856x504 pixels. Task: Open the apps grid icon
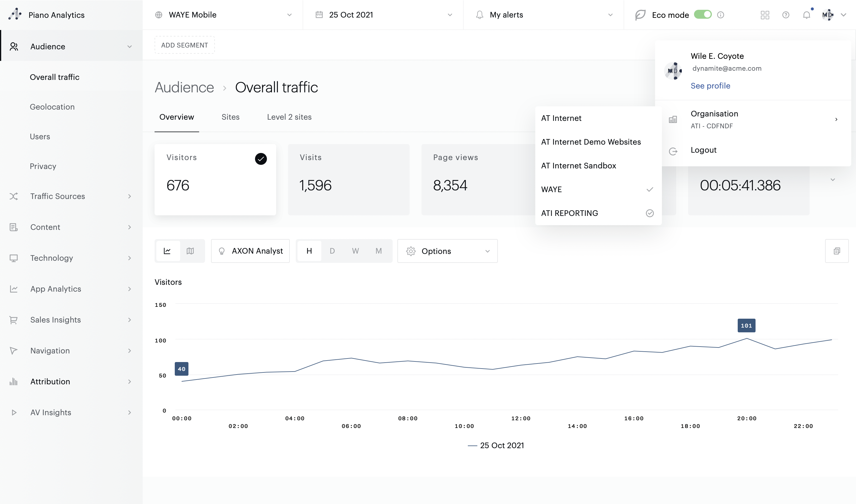tap(764, 15)
